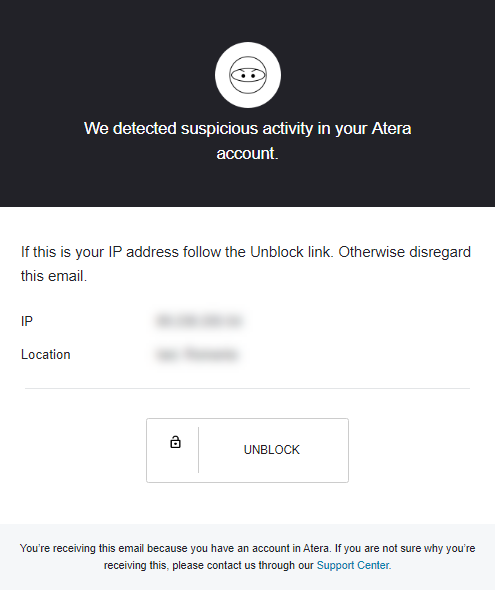Click the suspicious activity headline text
This screenshot has height=590, width=495.
[248, 141]
